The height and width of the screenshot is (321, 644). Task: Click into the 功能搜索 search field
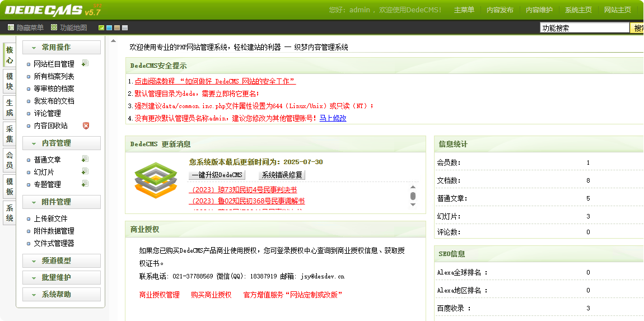584,28
